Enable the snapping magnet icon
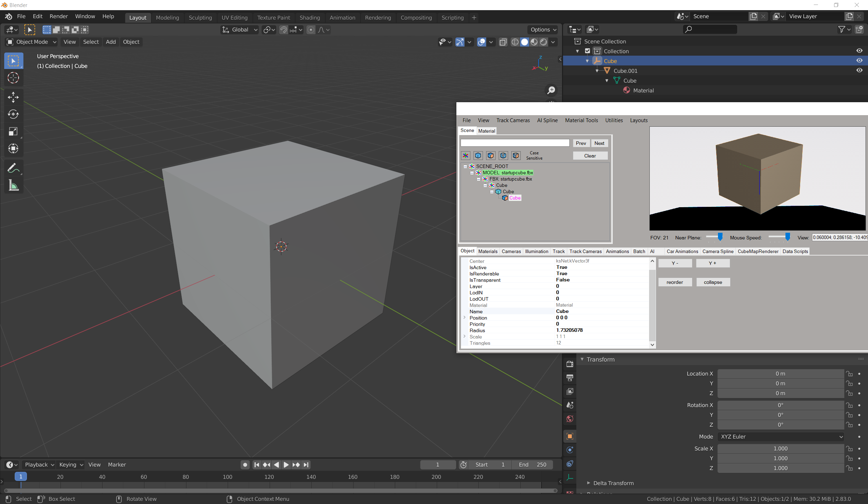 283,30
